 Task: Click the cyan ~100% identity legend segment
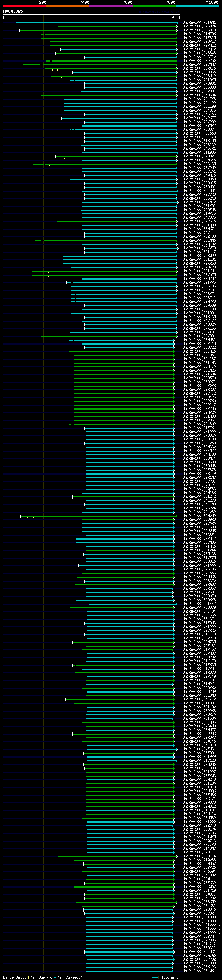click(x=197, y=6)
